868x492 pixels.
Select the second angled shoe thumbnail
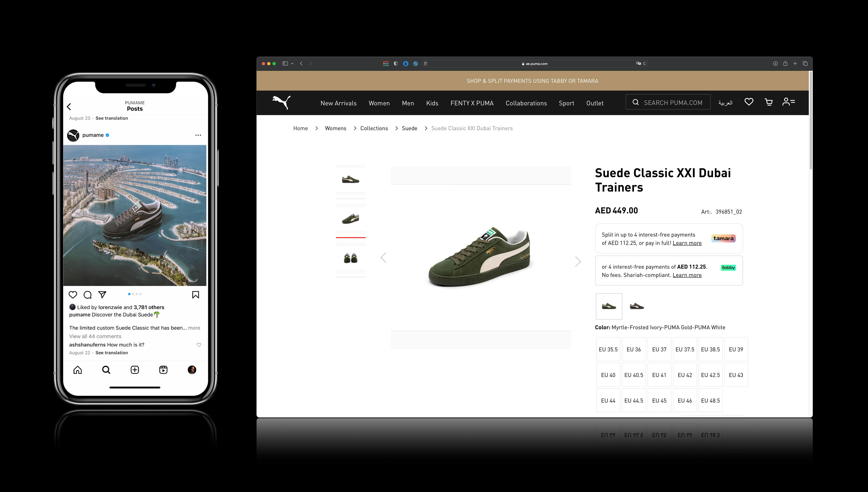(x=351, y=219)
